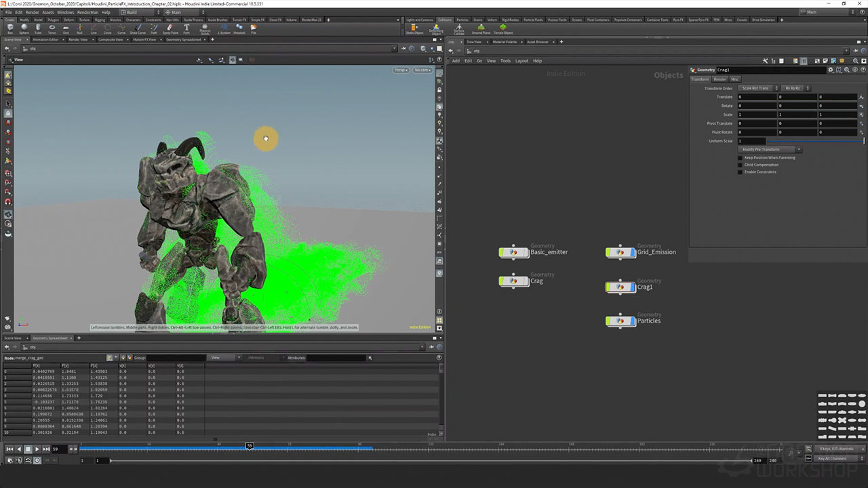Enable Keep Position When Parenting checkbox
The image size is (868, 488).
740,157
